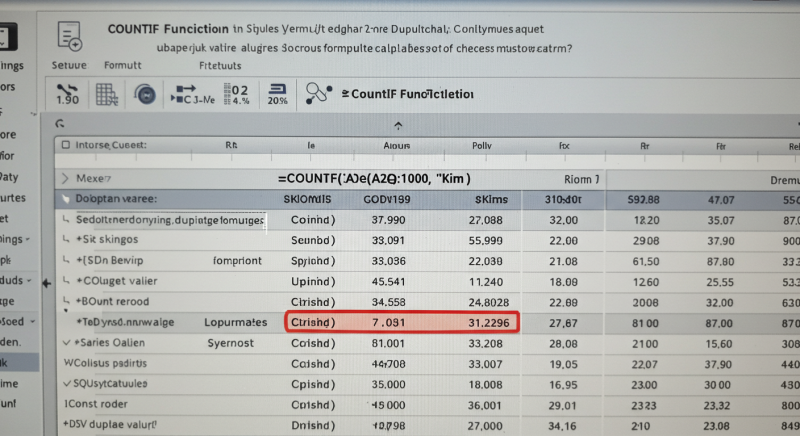800x436 pixels.
Task: Switch to the Setuue tab
Action: point(69,65)
